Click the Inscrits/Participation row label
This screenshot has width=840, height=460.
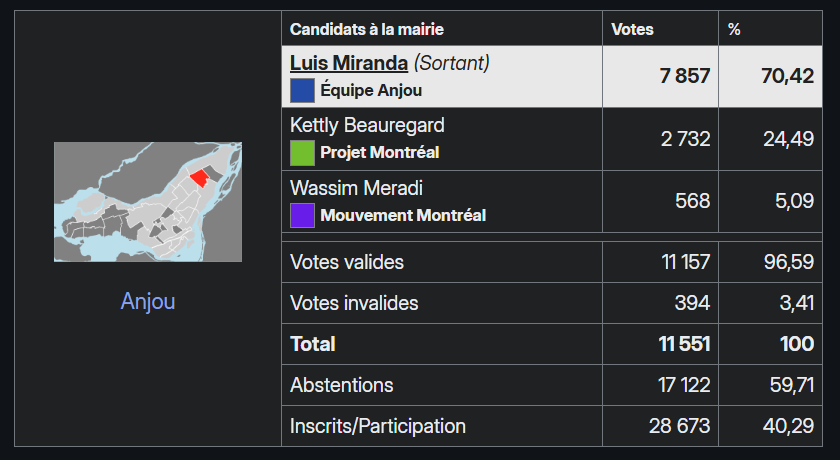pyautogui.click(x=378, y=426)
